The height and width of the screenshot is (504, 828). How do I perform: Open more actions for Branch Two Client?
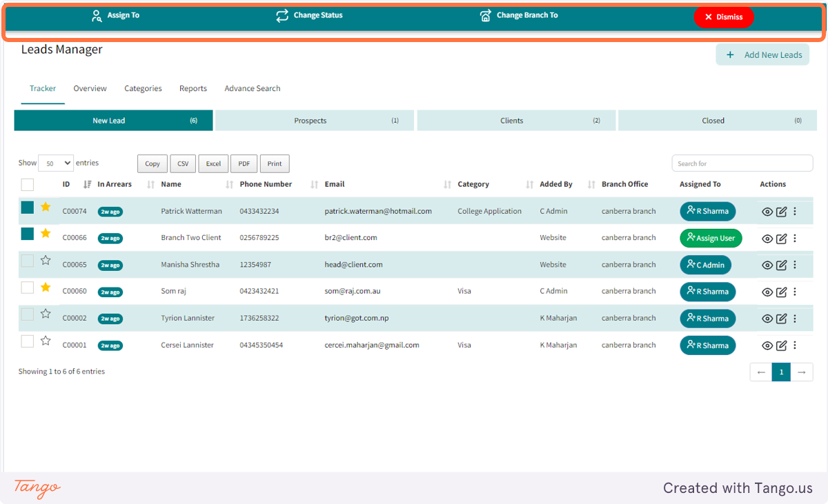coord(795,239)
